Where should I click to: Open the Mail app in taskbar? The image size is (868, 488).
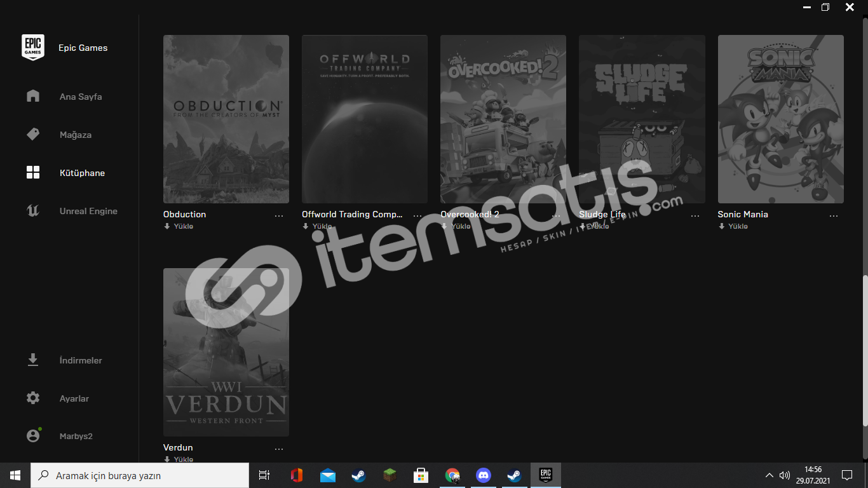(327, 475)
